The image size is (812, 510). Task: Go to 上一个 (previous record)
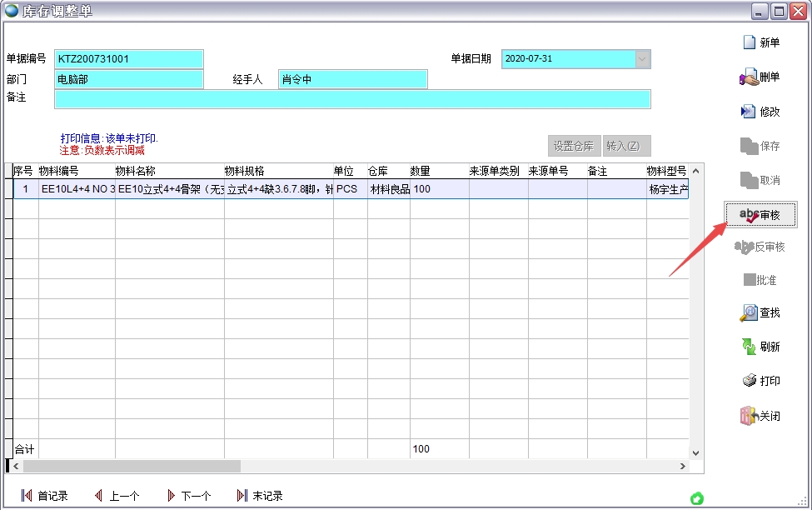pos(99,496)
